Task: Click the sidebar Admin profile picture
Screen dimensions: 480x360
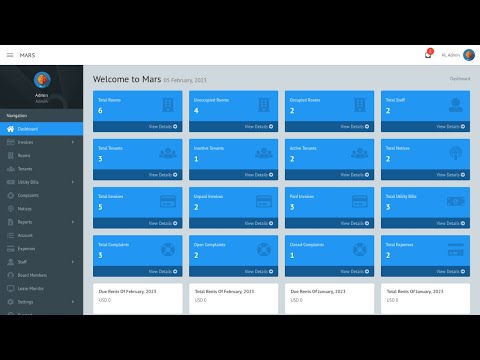Action: [x=42, y=80]
